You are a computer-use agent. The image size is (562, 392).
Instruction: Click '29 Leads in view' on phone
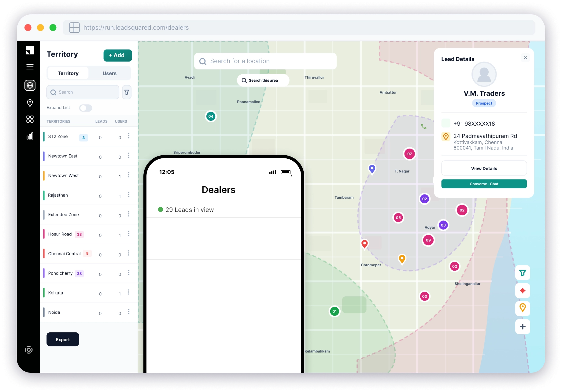pyautogui.click(x=190, y=210)
